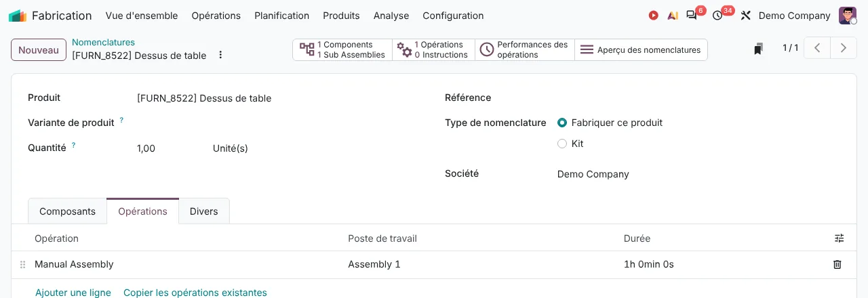Click the red record play icon
Viewport: 868px width, 298px height.
654,16
